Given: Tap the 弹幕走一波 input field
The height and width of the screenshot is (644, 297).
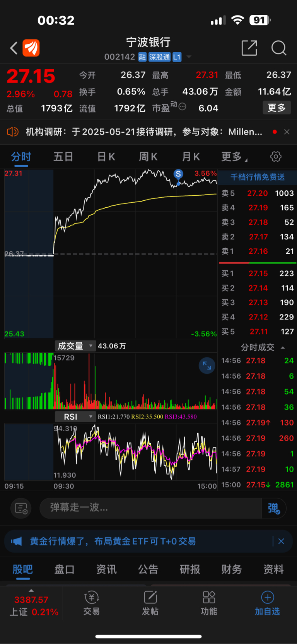Looking at the screenshot, I should 151,508.
